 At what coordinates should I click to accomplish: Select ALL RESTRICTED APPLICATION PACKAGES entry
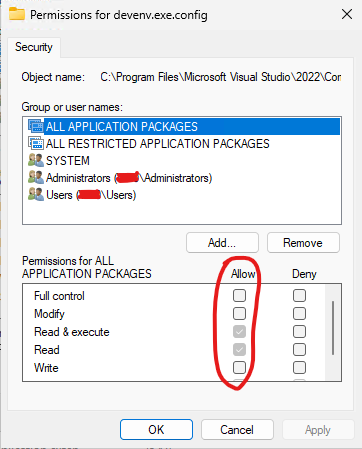[x=157, y=144]
